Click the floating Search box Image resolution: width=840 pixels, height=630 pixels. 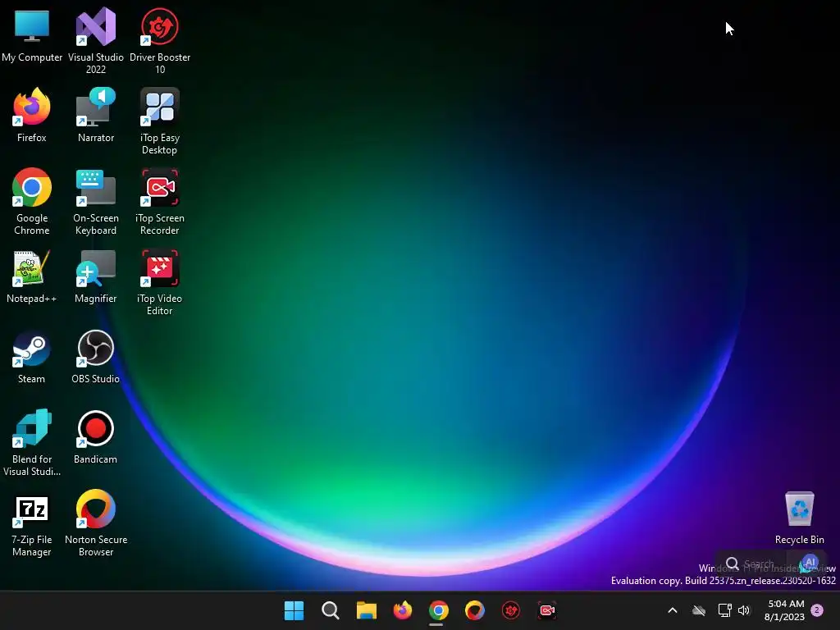(x=750, y=564)
